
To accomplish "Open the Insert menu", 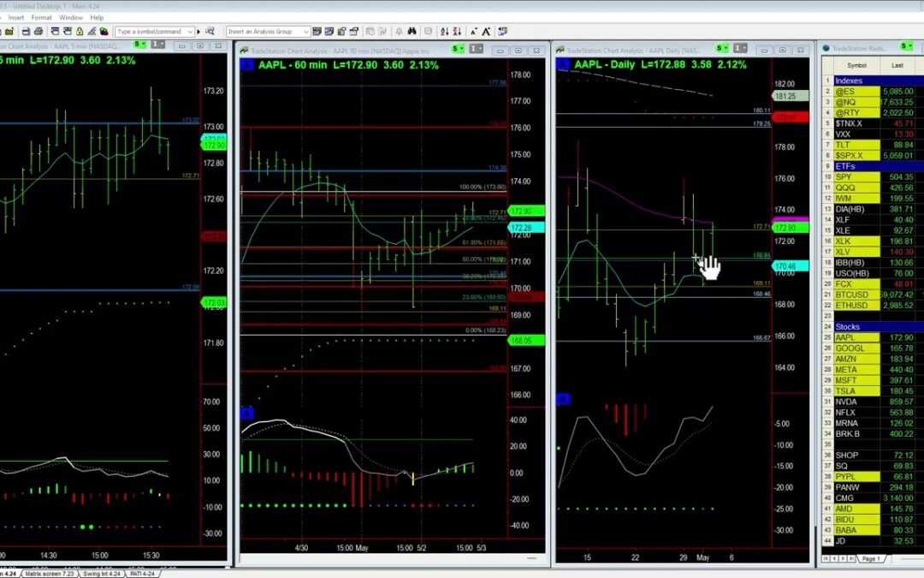I will coord(16,18).
